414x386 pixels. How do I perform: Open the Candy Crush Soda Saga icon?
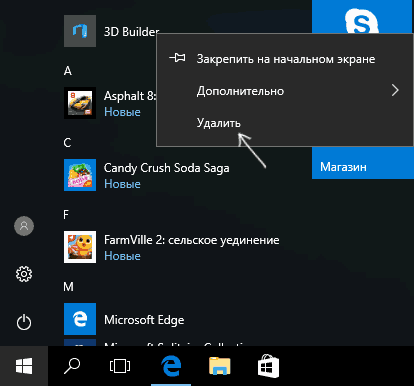click(x=80, y=175)
